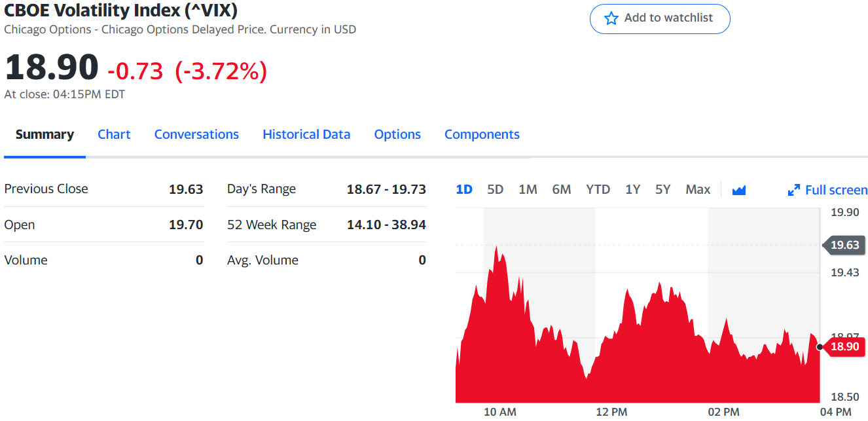This screenshot has height=421, width=868.
Task: Click the 12 PM axis label
Action: tap(611, 412)
